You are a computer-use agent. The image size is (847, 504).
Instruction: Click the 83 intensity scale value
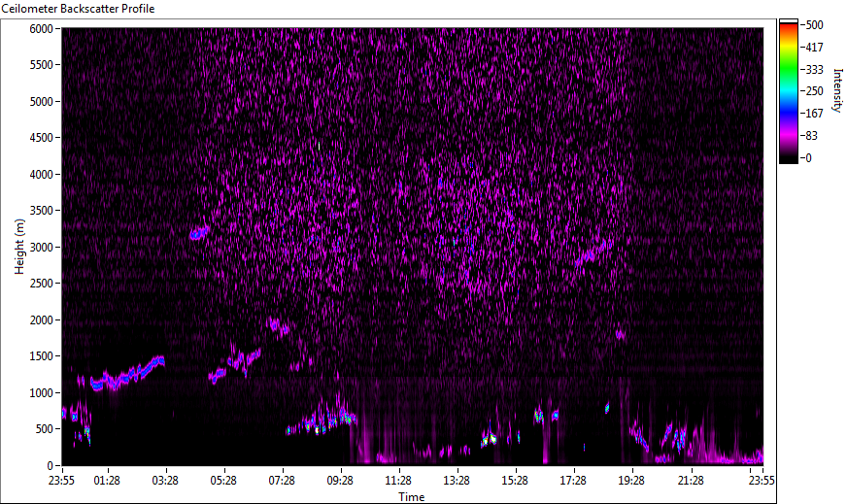coord(811,136)
